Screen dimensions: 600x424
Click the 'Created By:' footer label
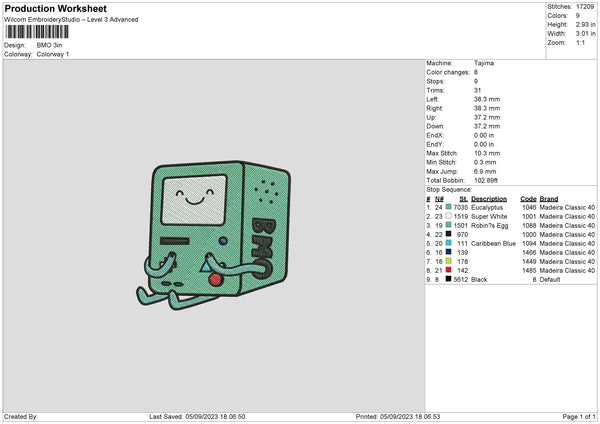(x=21, y=416)
